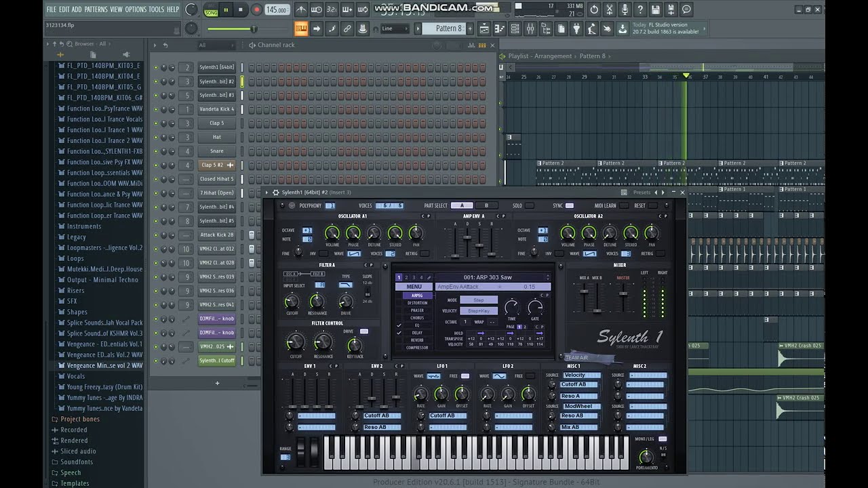The image size is (868, 488).
Task: Open arpeggiator Mode Step dropdown
Action: pos(479,300)
